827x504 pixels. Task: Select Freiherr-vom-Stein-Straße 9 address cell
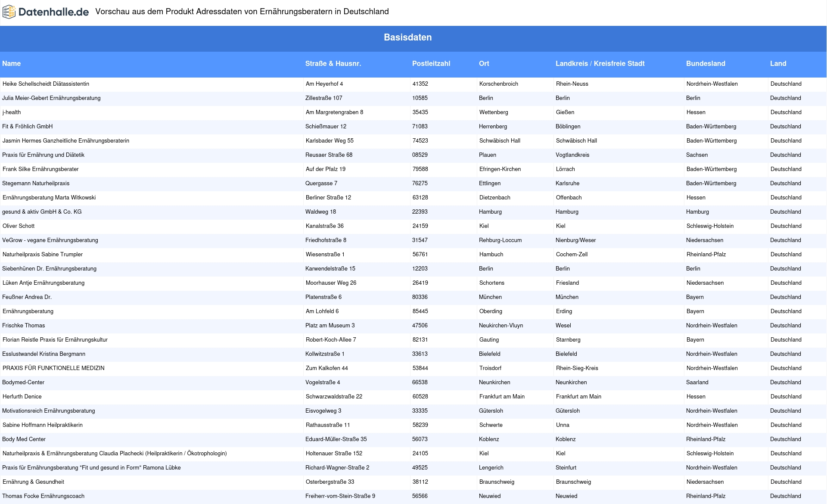click(x=340, y=496)
